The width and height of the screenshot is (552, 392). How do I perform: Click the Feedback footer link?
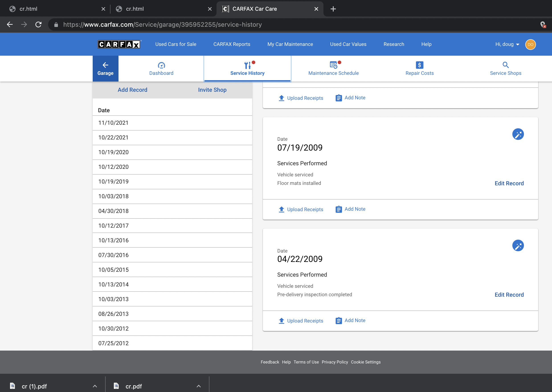270,362
